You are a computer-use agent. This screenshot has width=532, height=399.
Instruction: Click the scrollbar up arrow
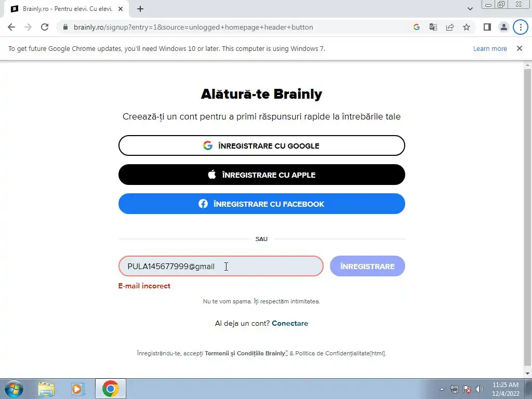pyautogui.click(x=527, y=65)
